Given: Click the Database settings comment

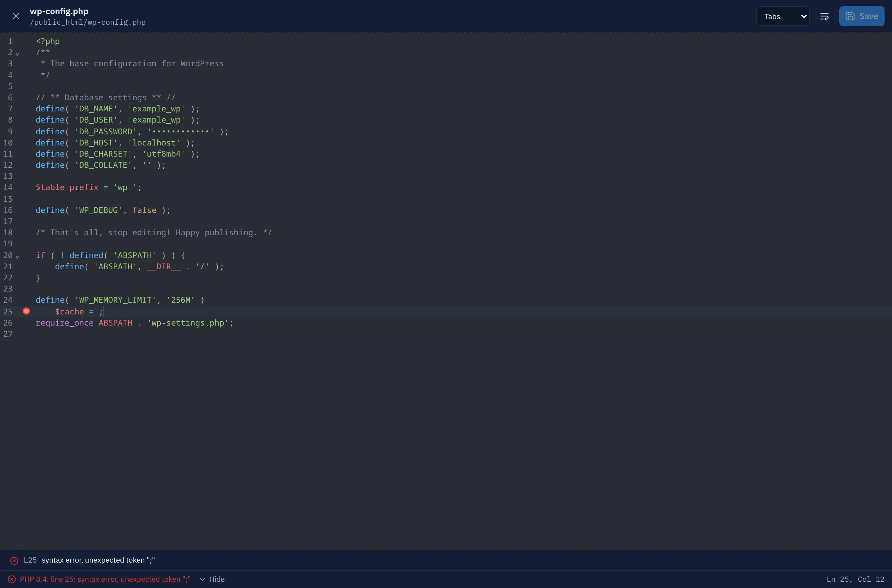Looking at the screenshot, I should 105,97.
